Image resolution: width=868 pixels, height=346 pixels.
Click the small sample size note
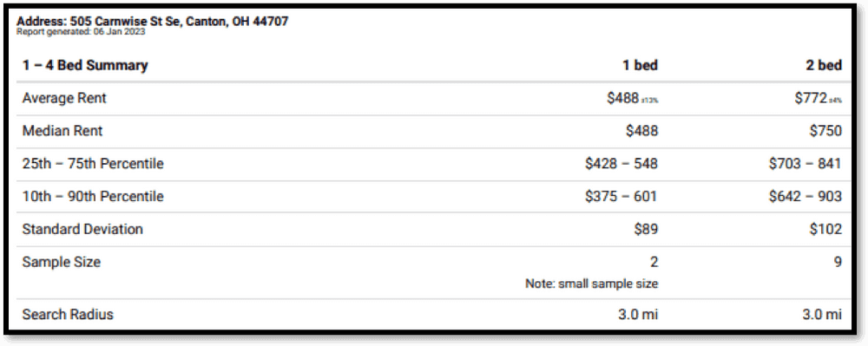coord(592,284)
